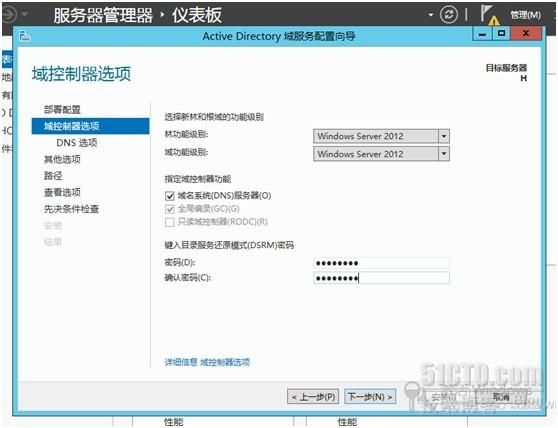Select 域控制器选项 in the wizard steps
558x428 pixels.
point(90,126)
